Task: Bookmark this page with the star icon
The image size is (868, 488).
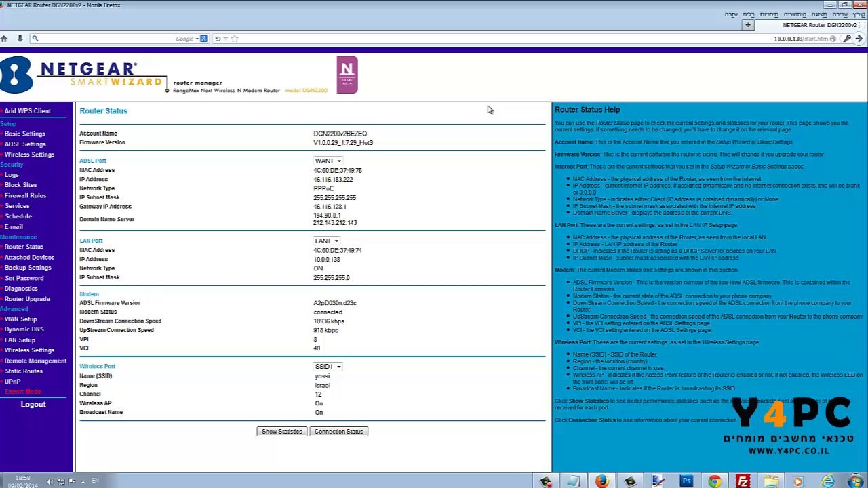Action: [235, 39]
